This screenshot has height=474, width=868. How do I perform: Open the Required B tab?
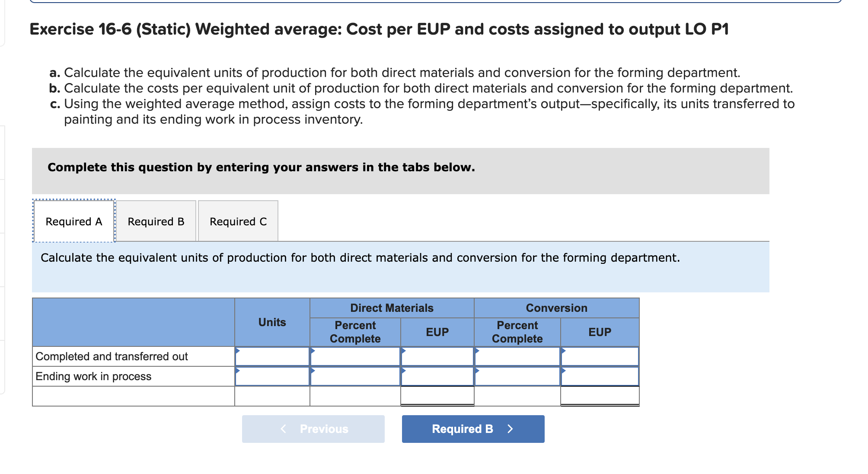[156, 221]
